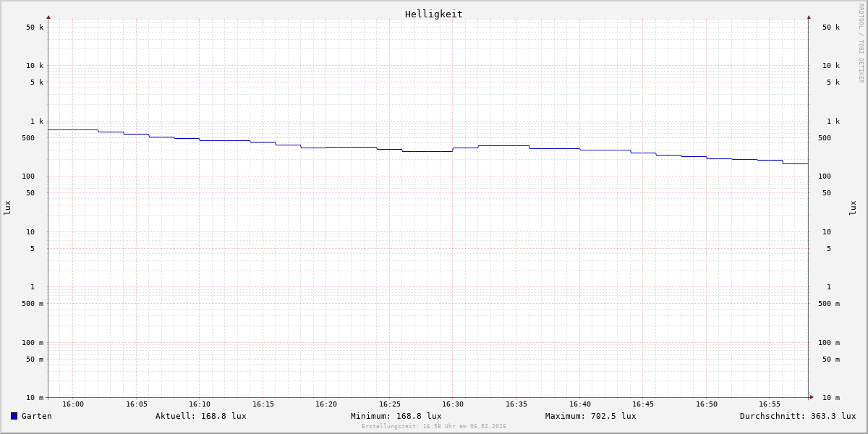The width and height of the screenshot is (868, 434).
Task: Click the Minimum 168.8 lux readout
Action: (396, 416)
